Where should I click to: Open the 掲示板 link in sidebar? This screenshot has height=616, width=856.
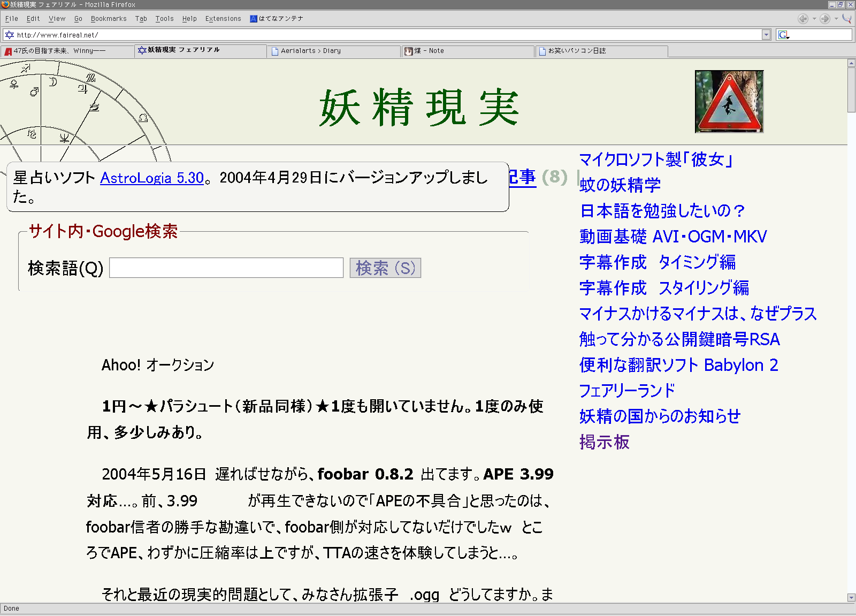604,442
